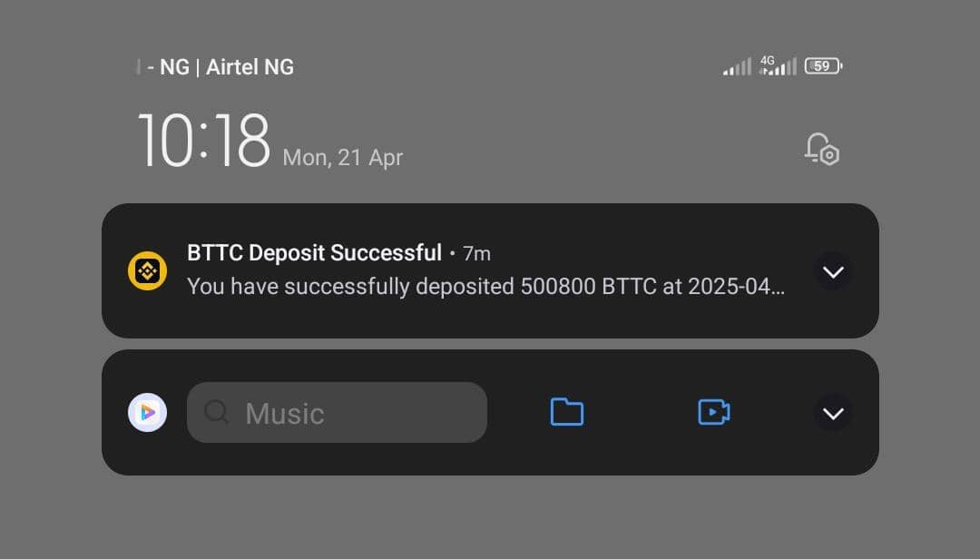Image resolution: width=980 pixels, height=559 pixels.
Task: Open the deposited 500800 BTTC message
Action: pyautogui.click(x=485, y=287)
